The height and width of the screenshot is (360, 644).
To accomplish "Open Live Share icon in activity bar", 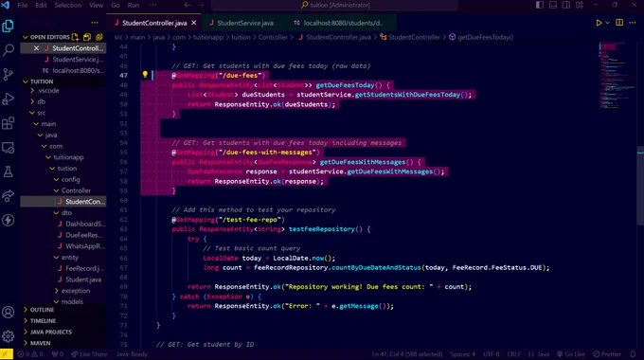I will coord(8,196).
